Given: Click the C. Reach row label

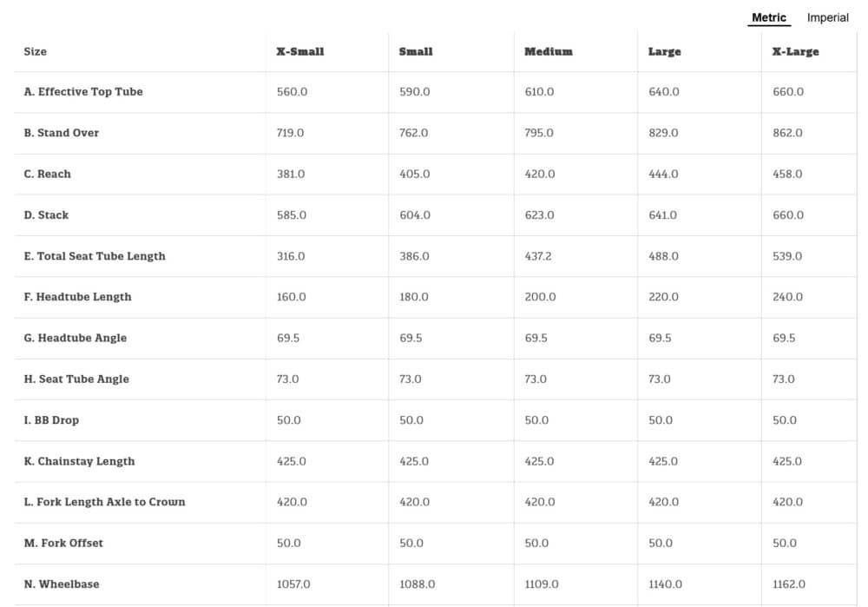Looking at the screenshot, I should [48, 174].
